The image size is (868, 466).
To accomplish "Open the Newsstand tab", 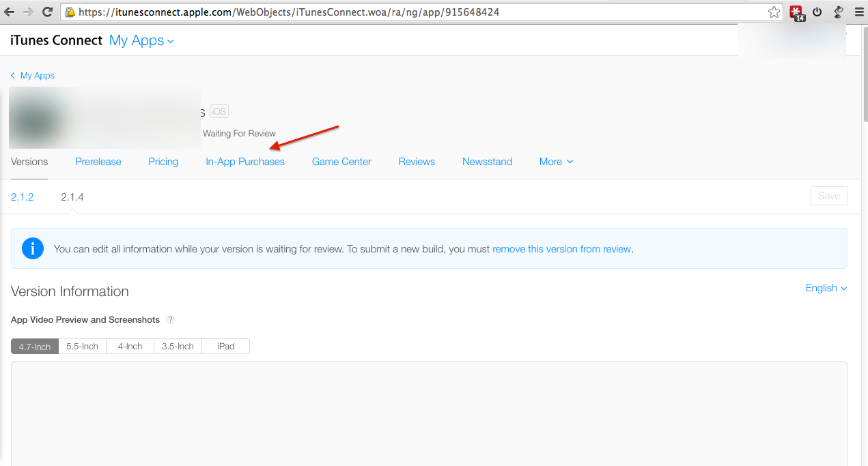I will coord(487,162).
